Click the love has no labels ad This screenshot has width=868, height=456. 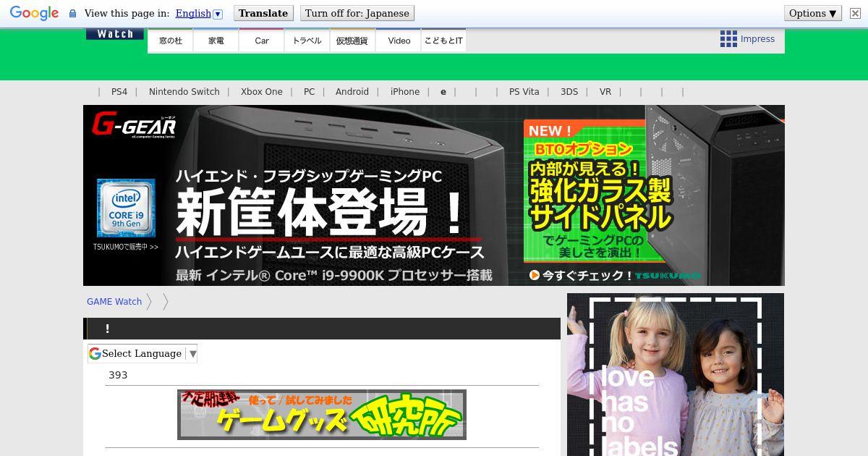(676, 374)
